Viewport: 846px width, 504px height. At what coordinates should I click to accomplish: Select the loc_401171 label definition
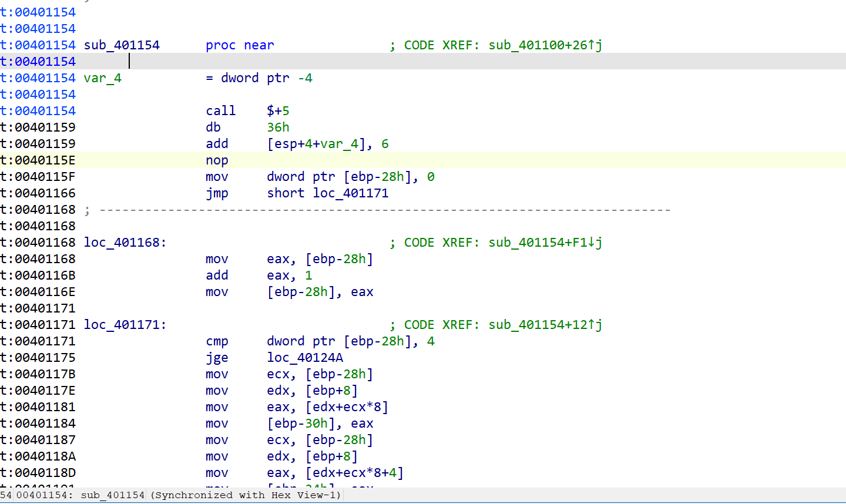tap(125, 325)
